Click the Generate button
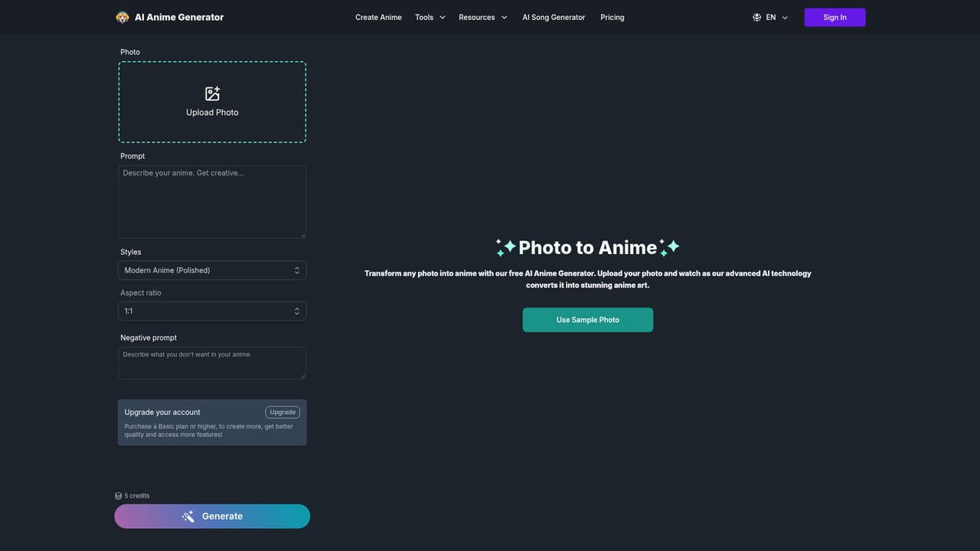The height and width of the screenshot is (551, 980). coord(212,517)
